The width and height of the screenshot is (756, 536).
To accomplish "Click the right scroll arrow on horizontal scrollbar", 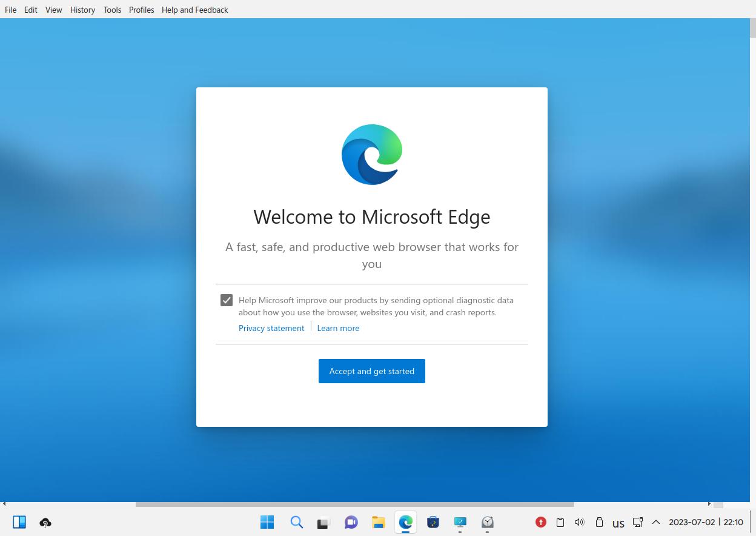I will coord(709,504).
